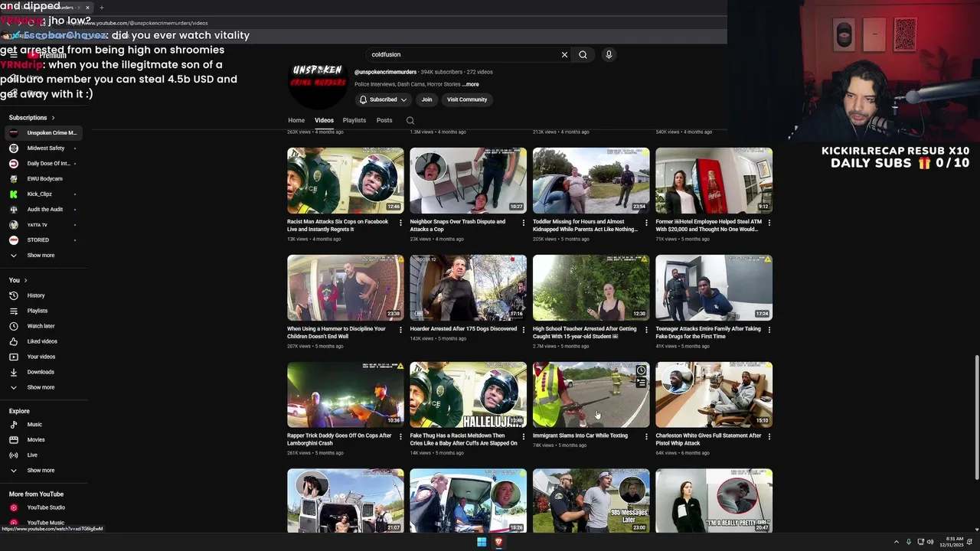Open options for Hotel Employee ATM video

coord(769,223)
